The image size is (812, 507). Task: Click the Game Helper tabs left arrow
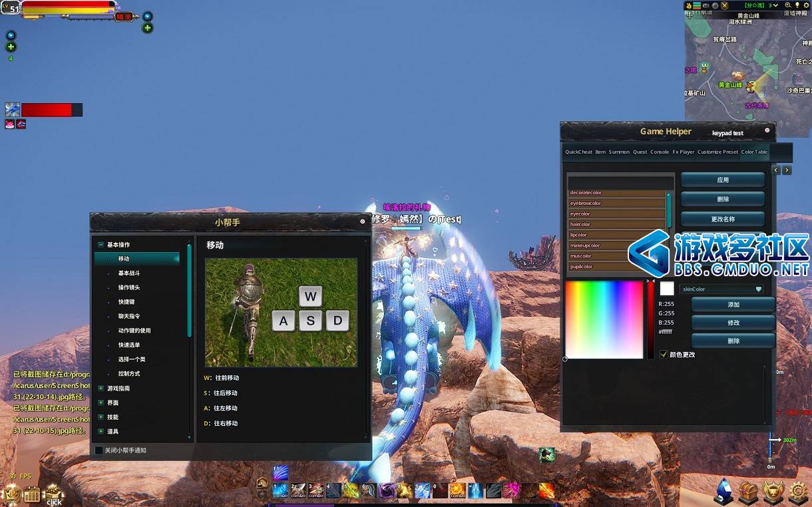(776, 170)
